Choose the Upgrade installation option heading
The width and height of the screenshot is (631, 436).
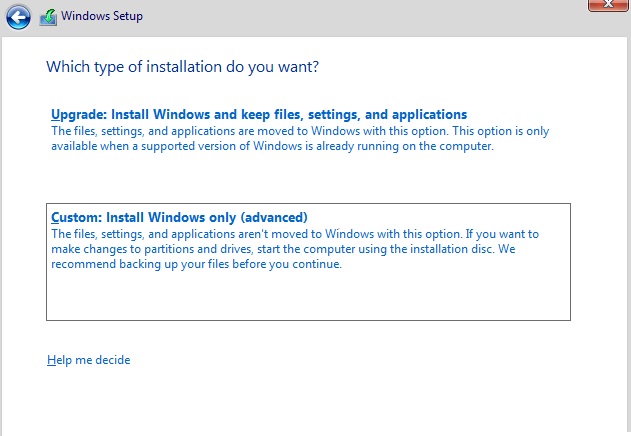pyautogui.click(x=259, y=115)
